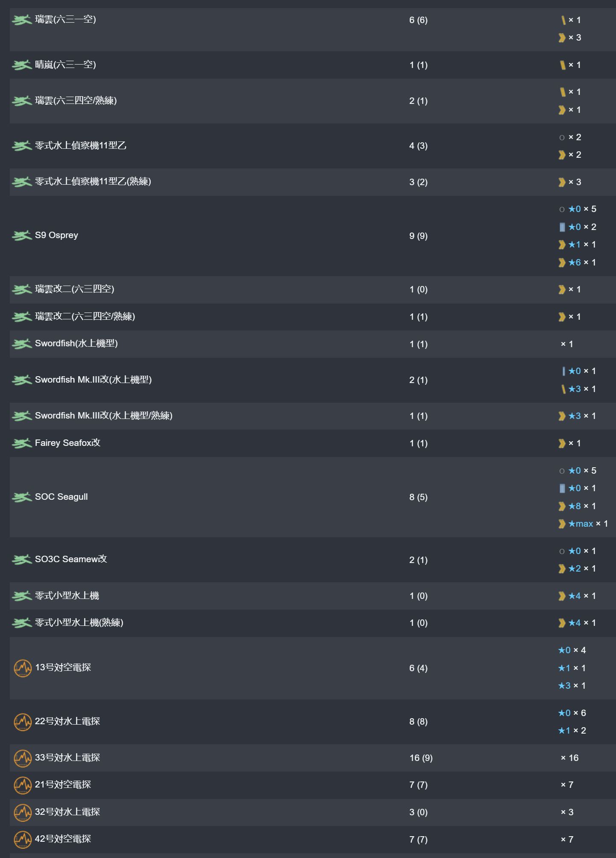The image size is (616, 858).
Task: Click seaplane icon next to SO3C Seamew改
Action: pyautogui.click(x=21, y=560)
